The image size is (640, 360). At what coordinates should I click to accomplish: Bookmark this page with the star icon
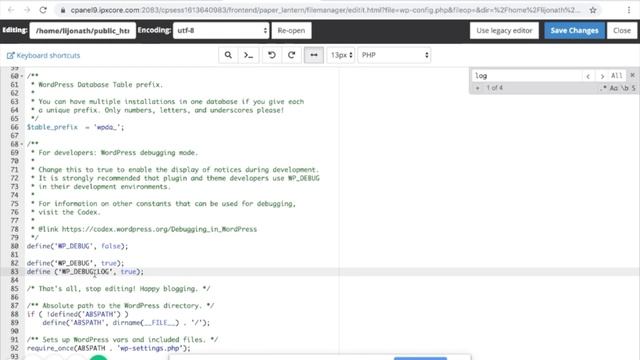tap(593, 10)
